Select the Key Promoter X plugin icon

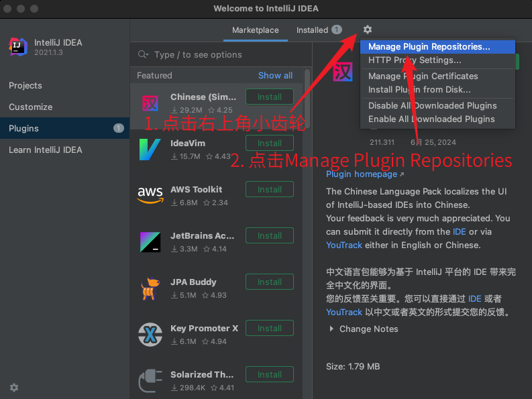[150, 334]
